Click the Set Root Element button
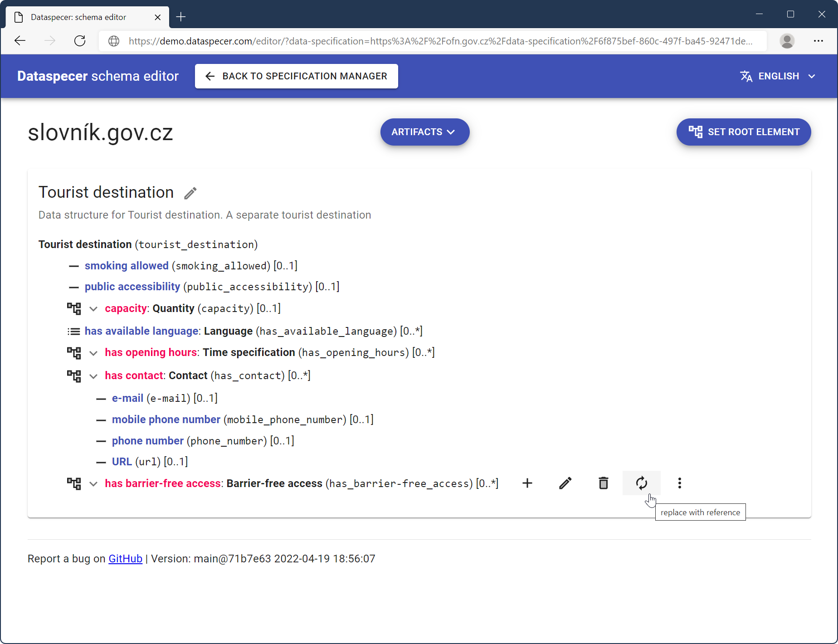This screenshot has width=838, height=644. (744, 132)
